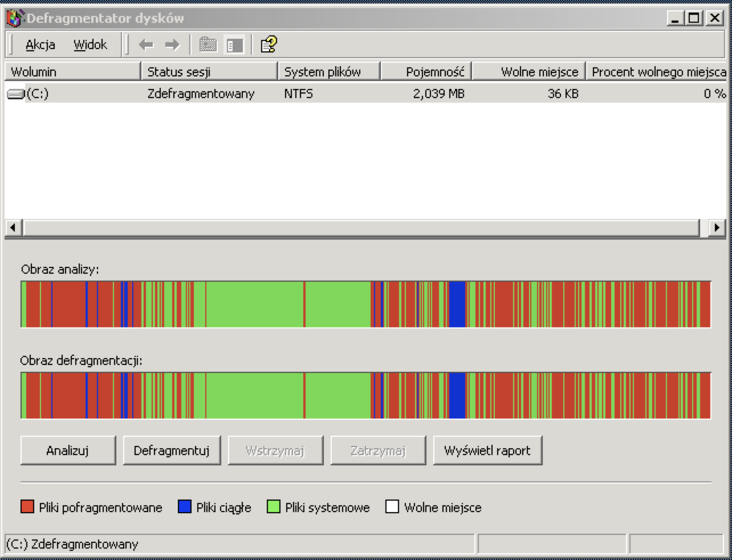Open help via the question mark icon
732x560 pixels.
tap(268, 44)
